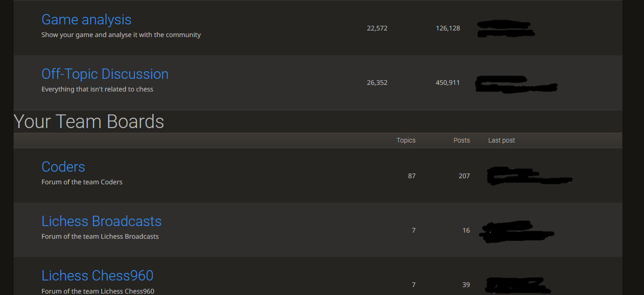Click the Posts column header
Screen dimensions: 644x295
(461, 140)
